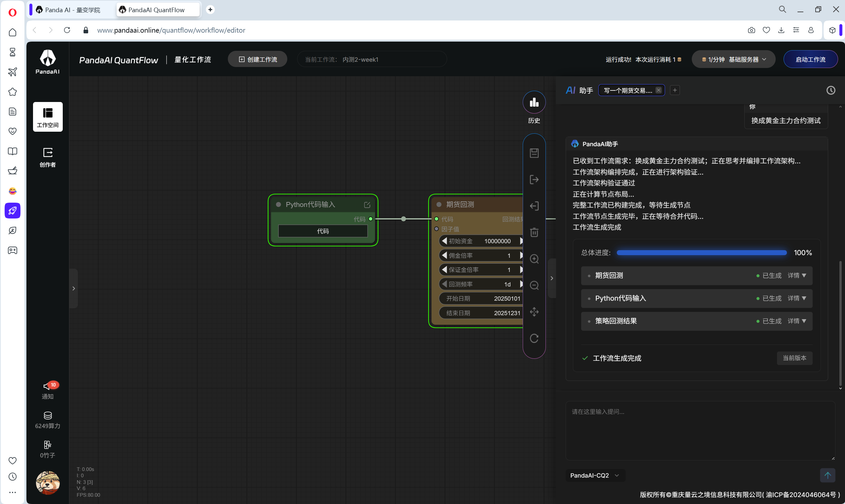This screenshot has height=504, width=845.
Task: Open the airplane icon in Opera sidebar
Action: tap(13, 72)
